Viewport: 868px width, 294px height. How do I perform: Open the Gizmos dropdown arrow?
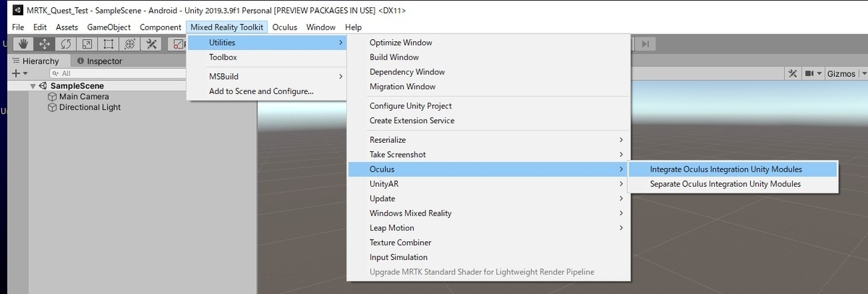863,74
